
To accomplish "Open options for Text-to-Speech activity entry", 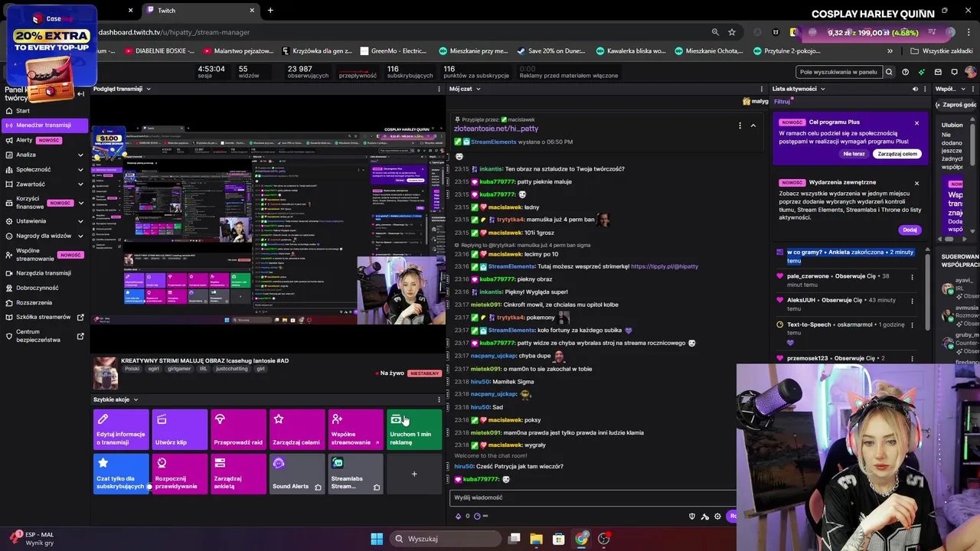I will tap(912, 326).
